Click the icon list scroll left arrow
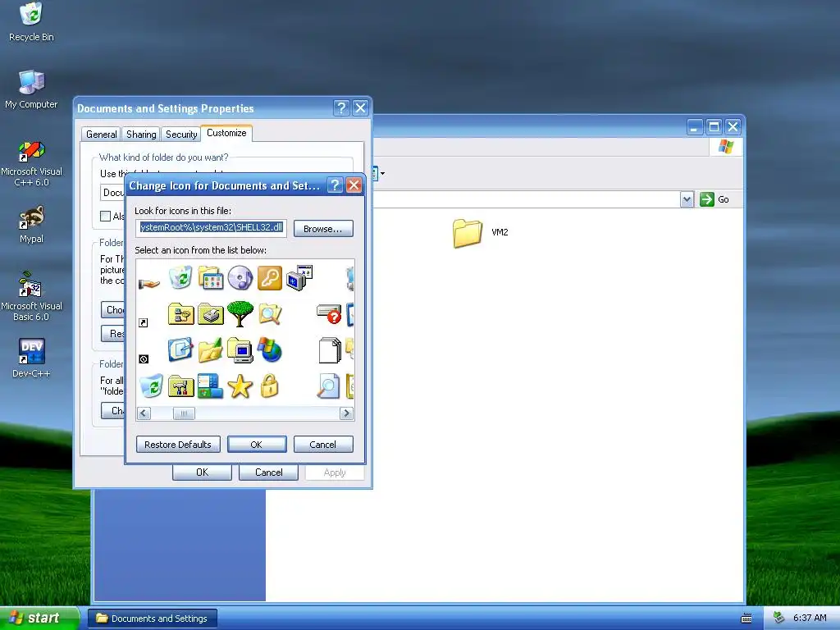This screenshot has width=840, height=630. coord(144,413)
